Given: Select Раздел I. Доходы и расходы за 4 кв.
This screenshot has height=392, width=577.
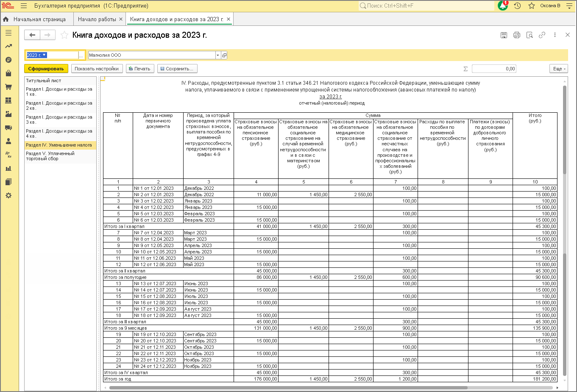Looking at the screenshot, I should [61, 133].
